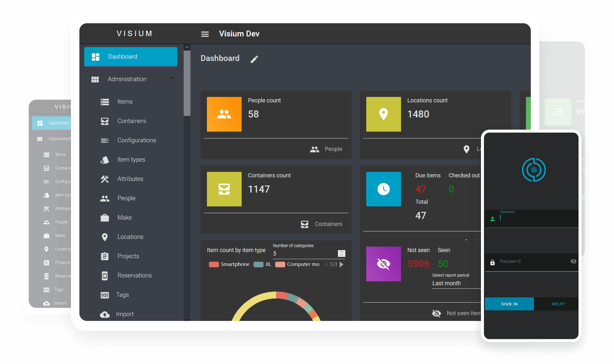Image resolution: width=614 pixels, height=364 pixels.
Task: Click People in the faded background window sidebar
Action: pyautogui.click(x=61, y=222)
